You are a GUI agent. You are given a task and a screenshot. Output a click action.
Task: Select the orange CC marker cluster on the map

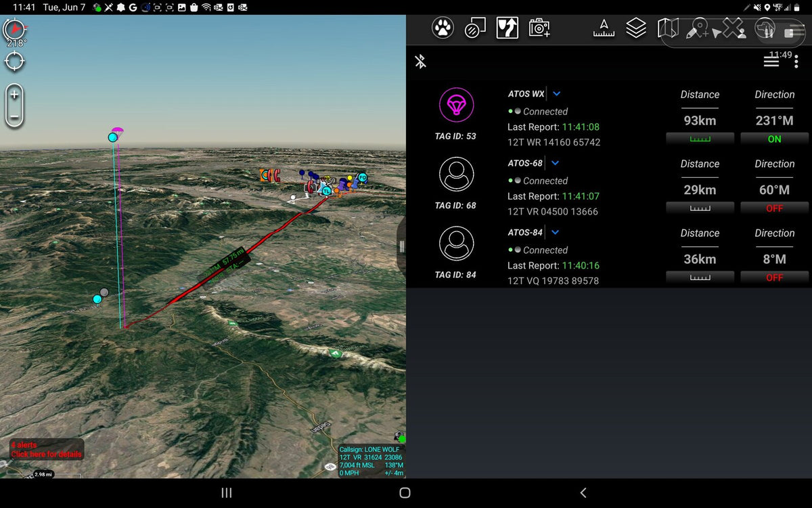(x=270, y=176)
